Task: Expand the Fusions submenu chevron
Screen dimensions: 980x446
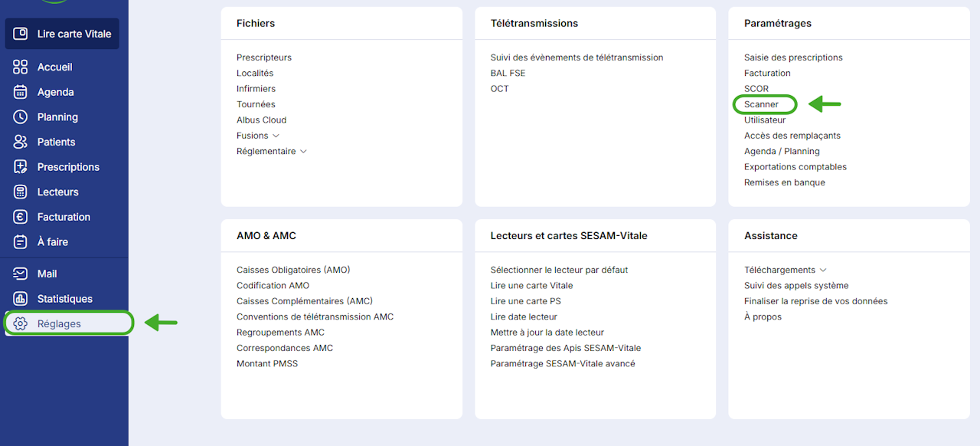Action: tap(276, 136)
